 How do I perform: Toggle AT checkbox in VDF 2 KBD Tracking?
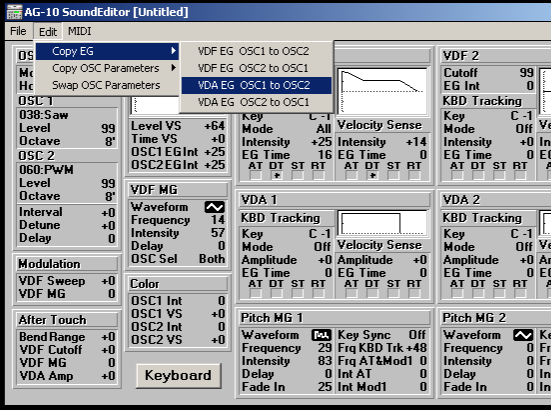tap(457, 175)
